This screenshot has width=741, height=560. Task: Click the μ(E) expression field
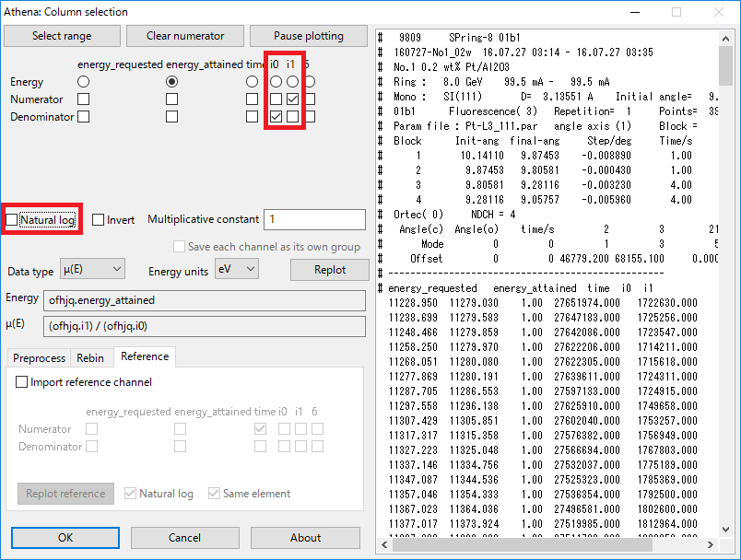205,327
